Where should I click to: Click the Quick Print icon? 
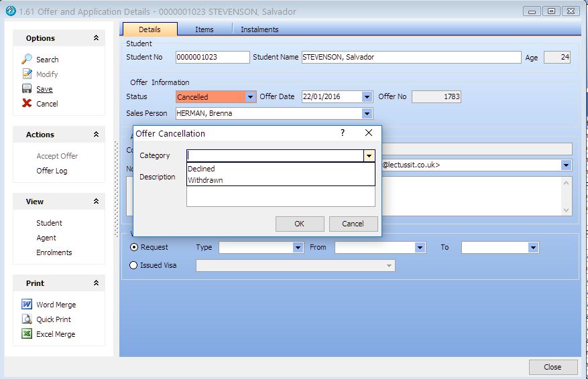[x=27, y=319]
